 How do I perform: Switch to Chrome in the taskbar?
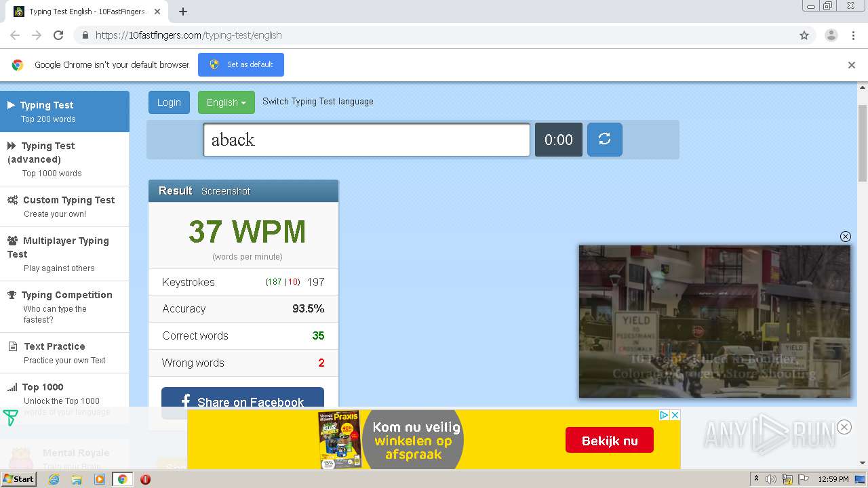[122, 479]
